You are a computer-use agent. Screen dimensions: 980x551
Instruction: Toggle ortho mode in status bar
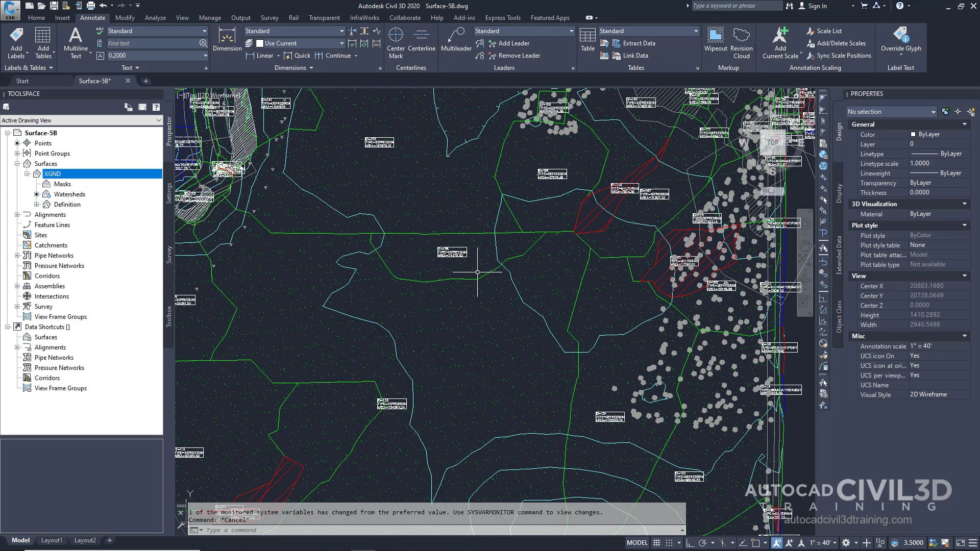[690, 543]
